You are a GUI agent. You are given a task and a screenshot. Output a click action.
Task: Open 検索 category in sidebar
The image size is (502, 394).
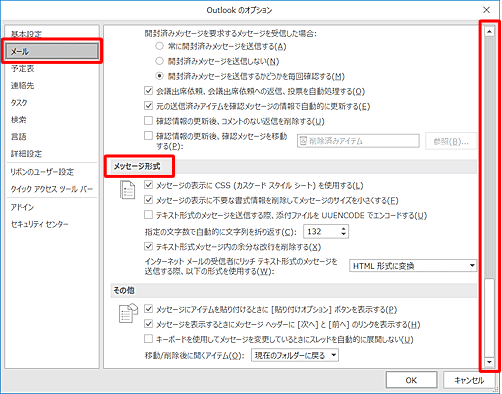coord(18,120)
